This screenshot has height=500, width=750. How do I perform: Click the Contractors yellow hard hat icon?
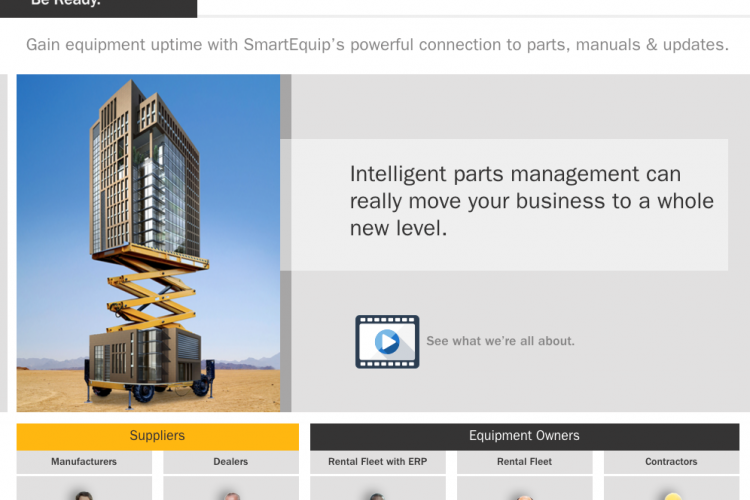671,494
